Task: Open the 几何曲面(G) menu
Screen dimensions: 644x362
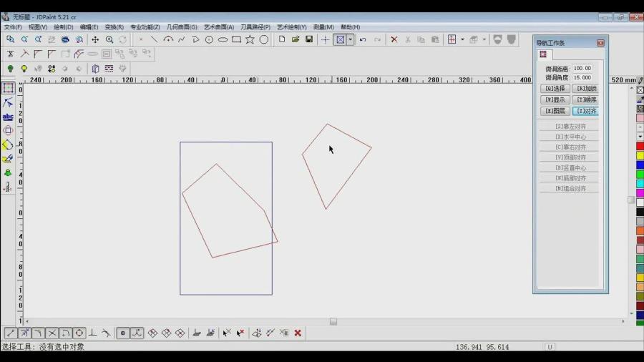Action: 182,27
